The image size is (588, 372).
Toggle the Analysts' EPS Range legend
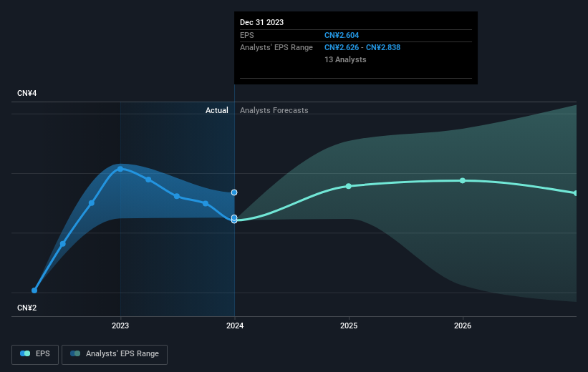click(115, 354)
